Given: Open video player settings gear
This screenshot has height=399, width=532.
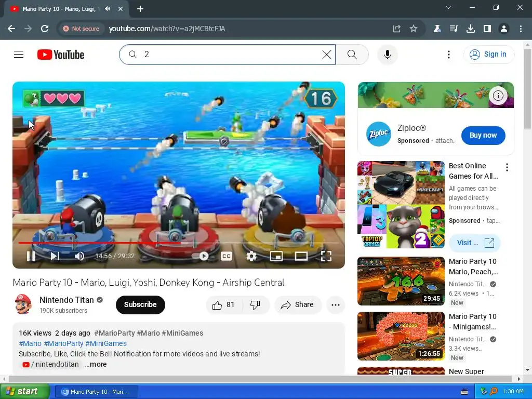Looking at the screenshot, I should pyautogui.click(x=251, y=256).
